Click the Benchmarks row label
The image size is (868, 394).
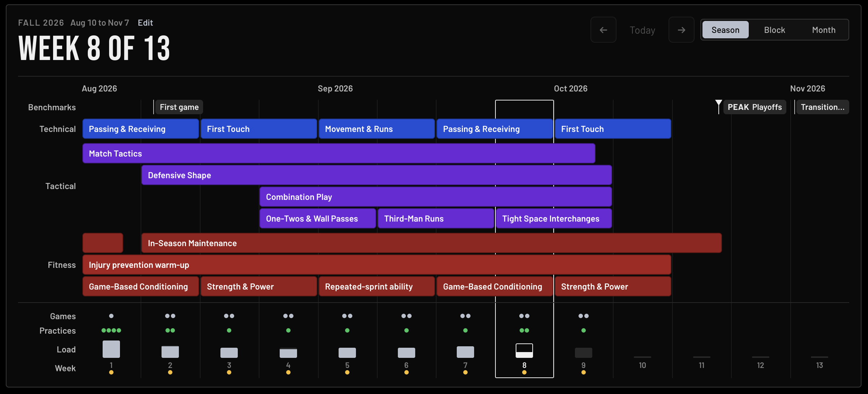(52, 107)
